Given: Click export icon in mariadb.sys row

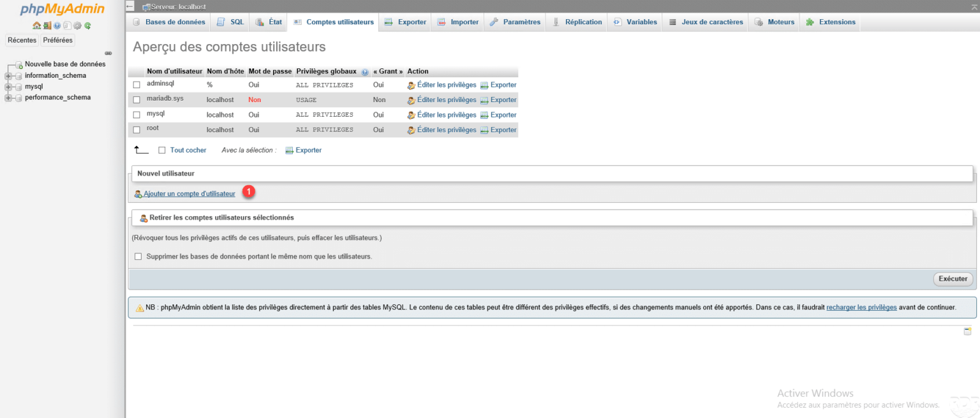Looking at the screenshot, I should (x=484, y=100).
